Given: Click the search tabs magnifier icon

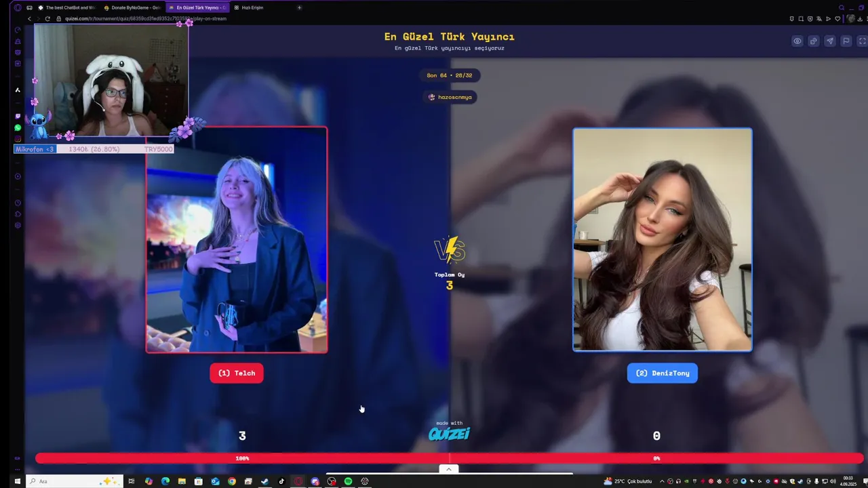Looking at the screenshot, I should coord(842,7).
